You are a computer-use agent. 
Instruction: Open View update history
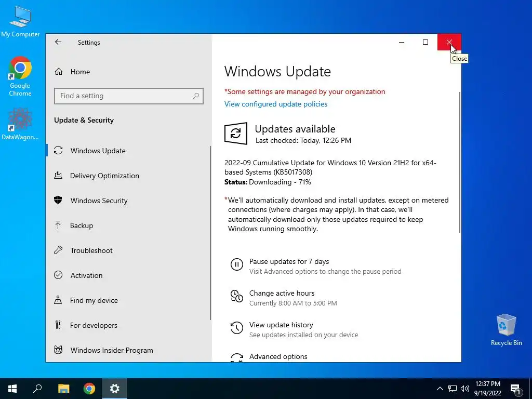[281, 325]
